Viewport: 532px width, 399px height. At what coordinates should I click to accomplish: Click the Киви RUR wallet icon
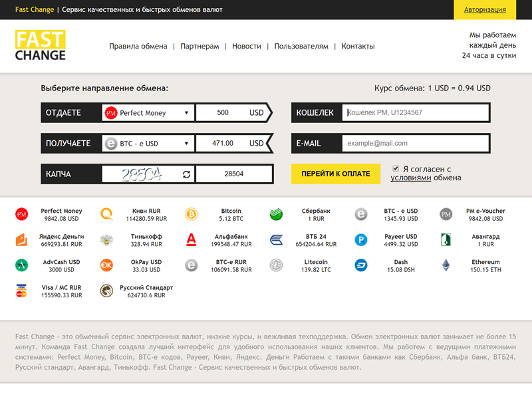[x=105, y=212]
